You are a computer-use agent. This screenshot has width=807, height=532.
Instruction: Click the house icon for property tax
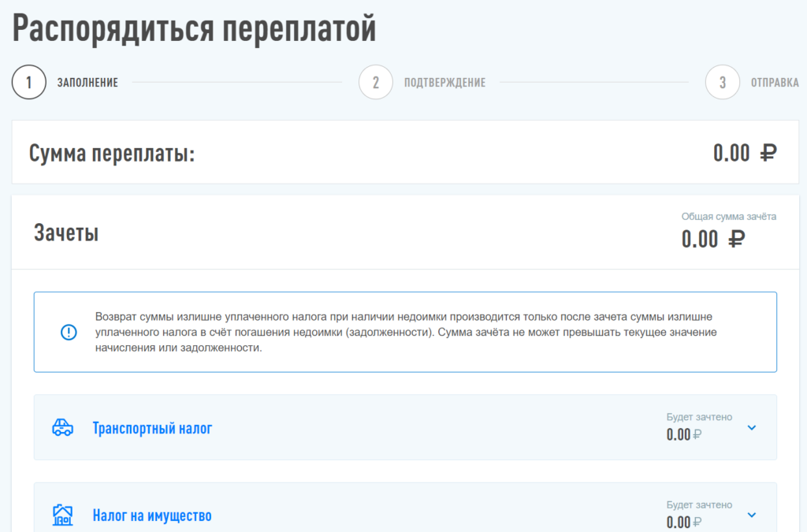pyautogui.click(x=63, y=515)
